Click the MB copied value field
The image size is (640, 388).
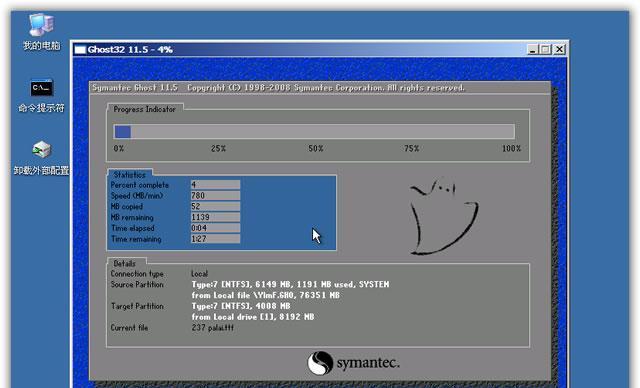pos(215,206)
